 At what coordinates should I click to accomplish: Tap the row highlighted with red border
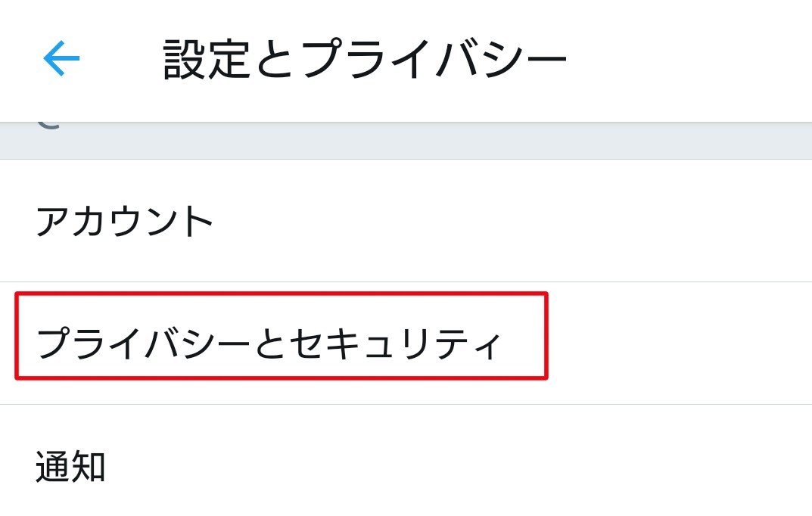[x=281, y=336]
